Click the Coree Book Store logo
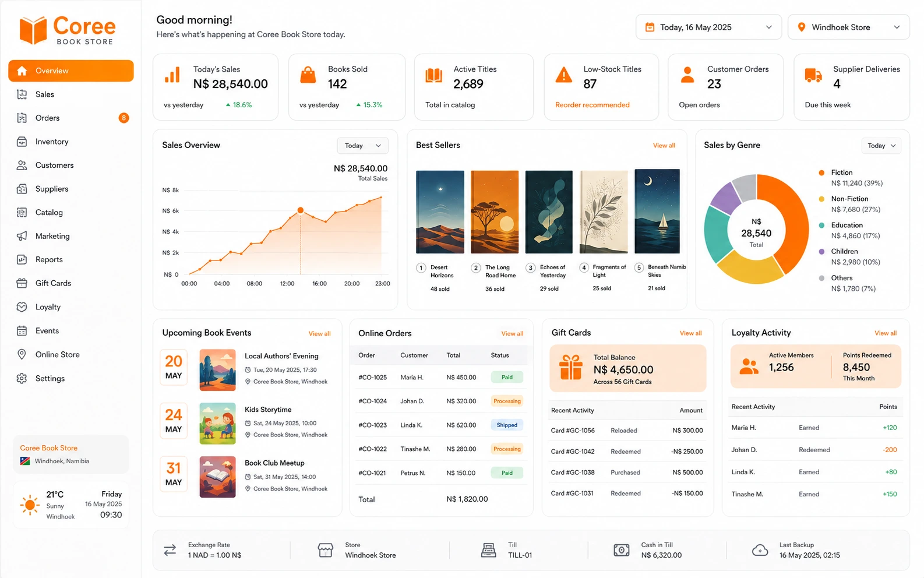Screen dimensions: 924x578 coord(68,30)
